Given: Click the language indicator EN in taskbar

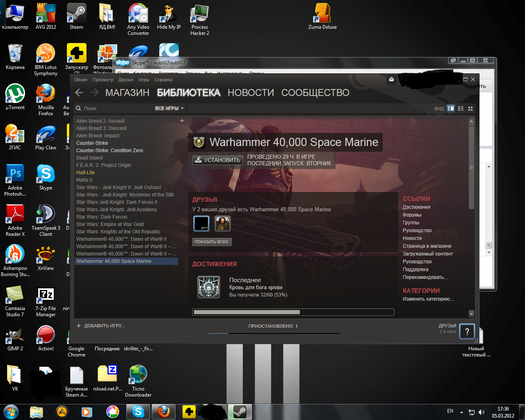Looking at the screenshot, I should pos(450,411).
